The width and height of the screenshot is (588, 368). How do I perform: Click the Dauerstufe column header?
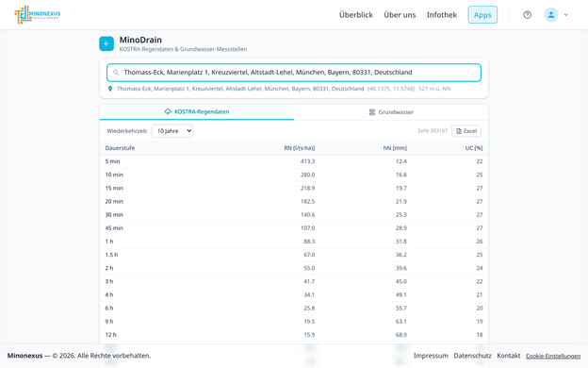(120, 148)
